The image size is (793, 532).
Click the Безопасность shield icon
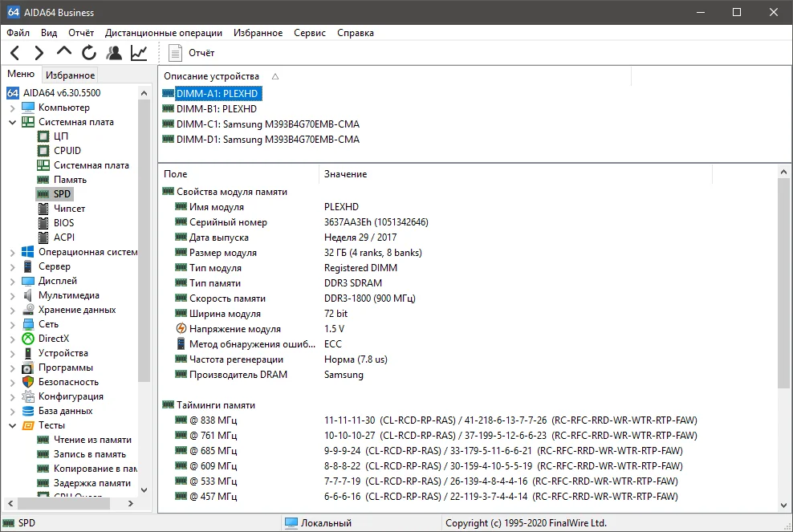pyautogui.click(x=28, y=382)
